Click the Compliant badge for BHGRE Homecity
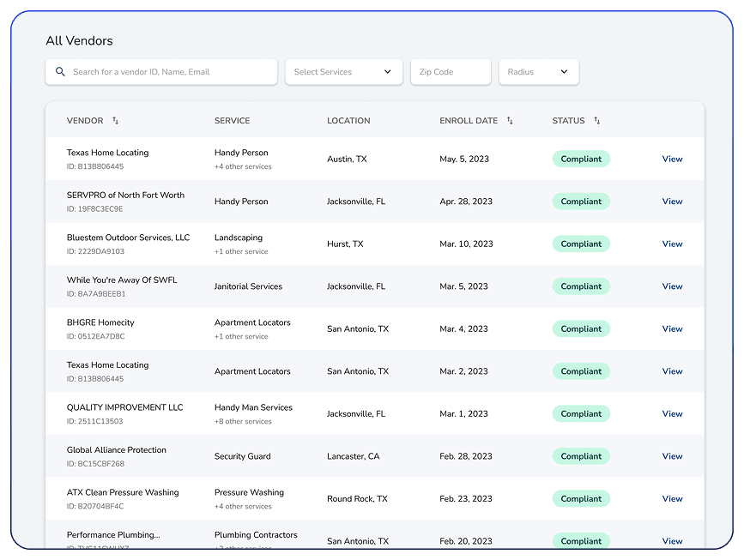Image resolution: width=744 pixels, height=560 pixels. point(581,328)
